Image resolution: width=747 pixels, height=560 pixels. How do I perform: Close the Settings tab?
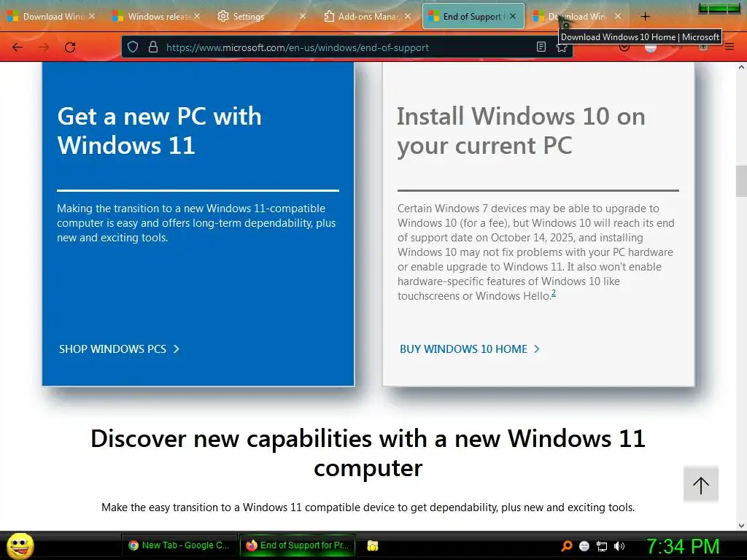(303, 16)
